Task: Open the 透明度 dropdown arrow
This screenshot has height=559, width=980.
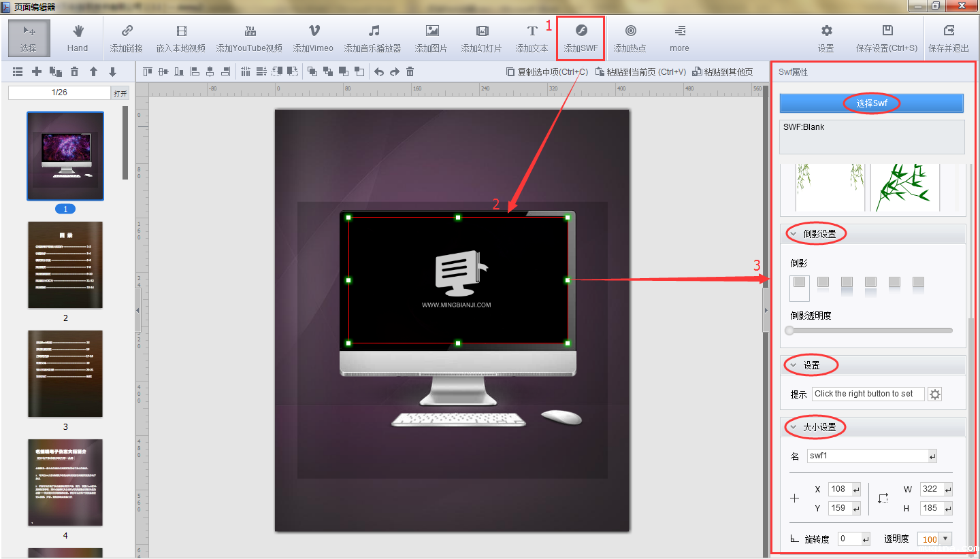Action: pos(945,539)
